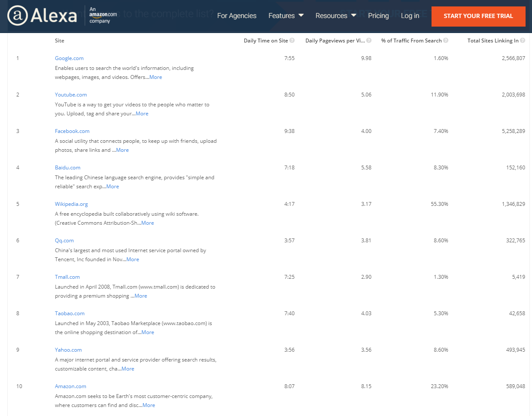Open the Yahoo.com site link
This screenshot has height=416, width=532.
pyautogui.click(x=68, y=350)
